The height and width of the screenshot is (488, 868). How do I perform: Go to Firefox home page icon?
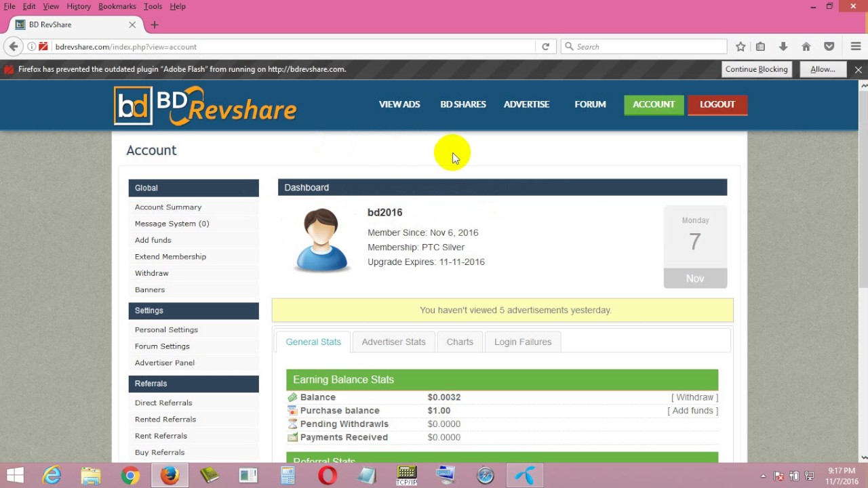coord(806,47)
